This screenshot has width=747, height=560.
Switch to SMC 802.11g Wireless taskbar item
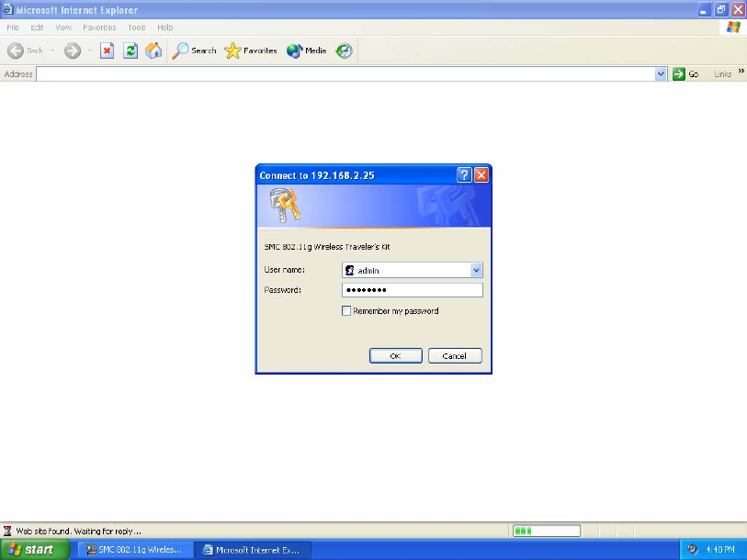[x=135, y=550]
